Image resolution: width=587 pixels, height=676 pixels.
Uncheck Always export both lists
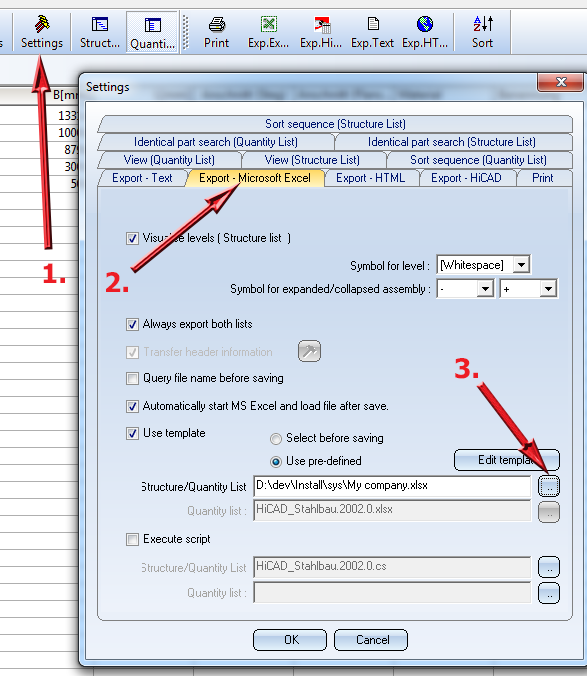(x=132, y=324)
